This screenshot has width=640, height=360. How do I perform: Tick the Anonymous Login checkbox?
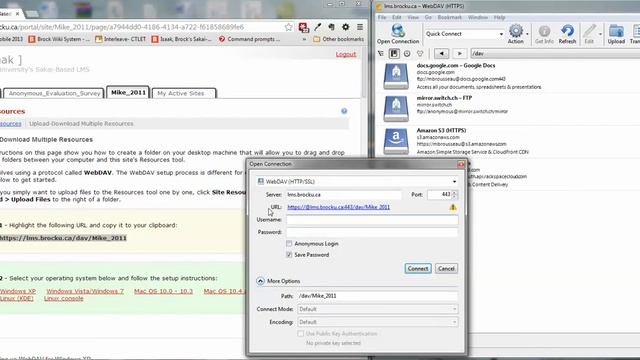(x=289, y=244)
